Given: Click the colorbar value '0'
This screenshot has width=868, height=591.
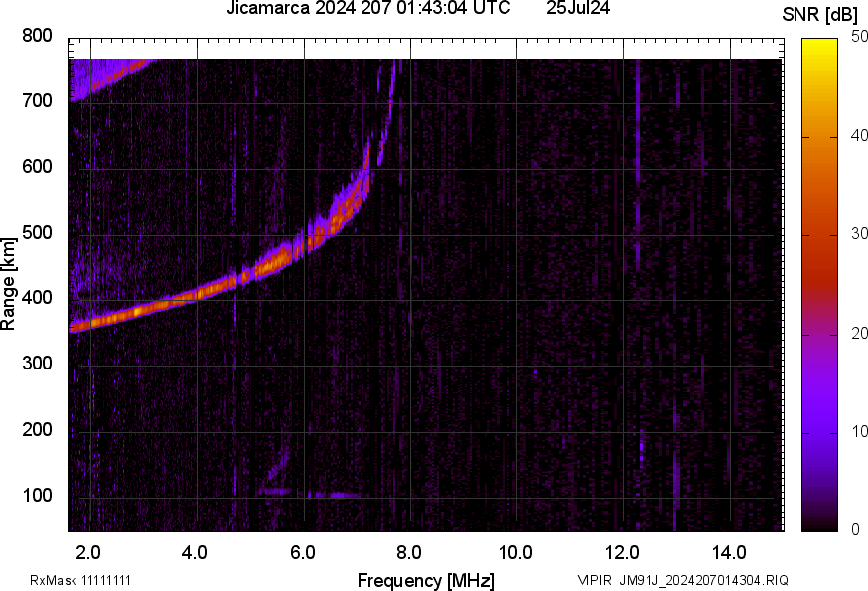Looking at the screenshot, I should click(x=855, y=530).
